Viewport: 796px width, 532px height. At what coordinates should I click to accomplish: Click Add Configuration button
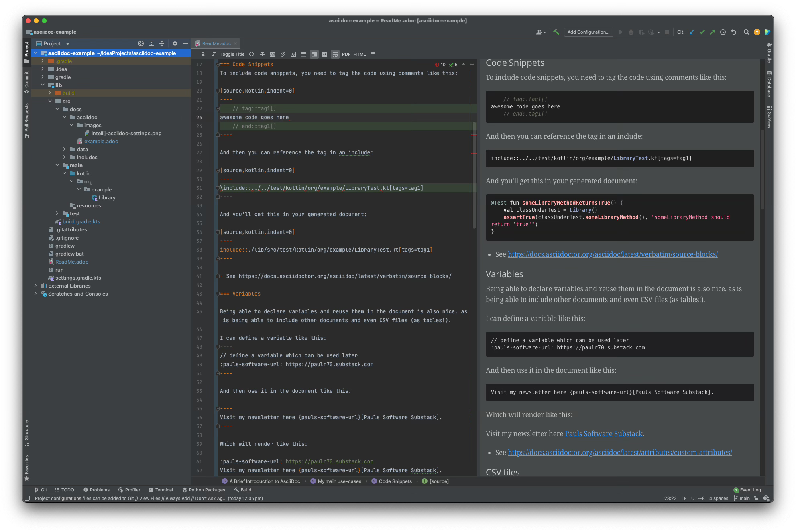tap(588, 32)
